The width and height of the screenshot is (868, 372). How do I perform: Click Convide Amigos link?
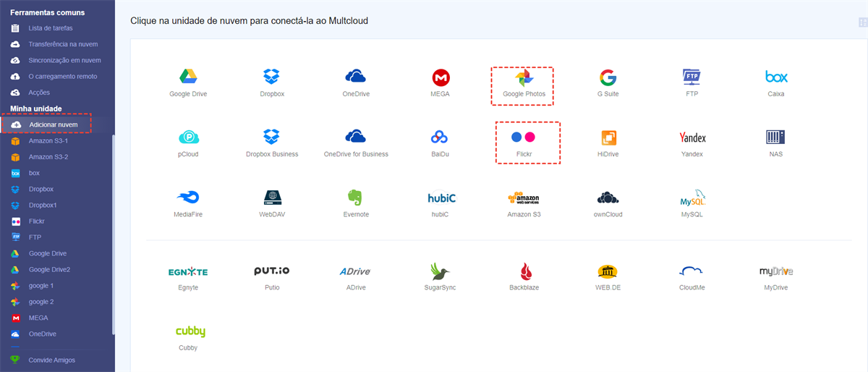click(51, 360)
